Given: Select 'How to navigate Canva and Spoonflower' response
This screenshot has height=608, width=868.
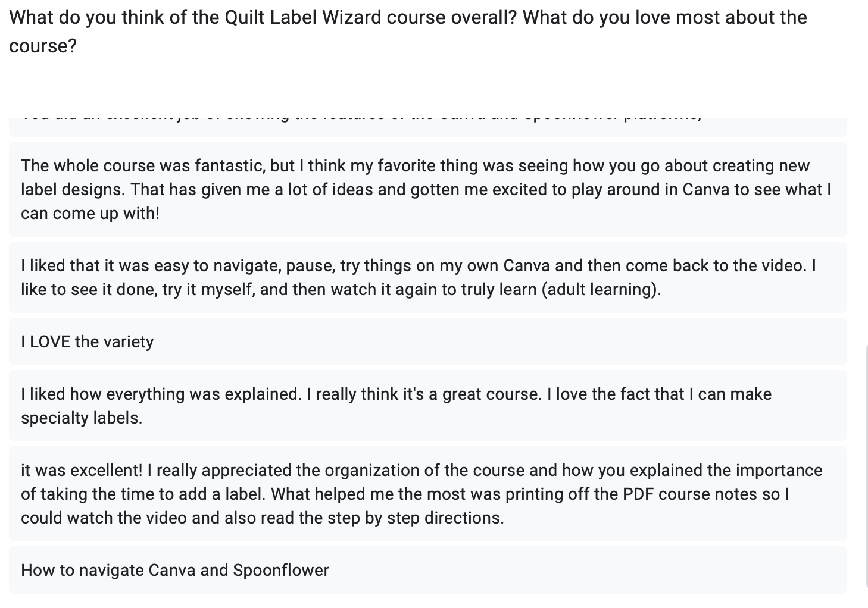Looking at the screenshot, I should coord(427,570).
